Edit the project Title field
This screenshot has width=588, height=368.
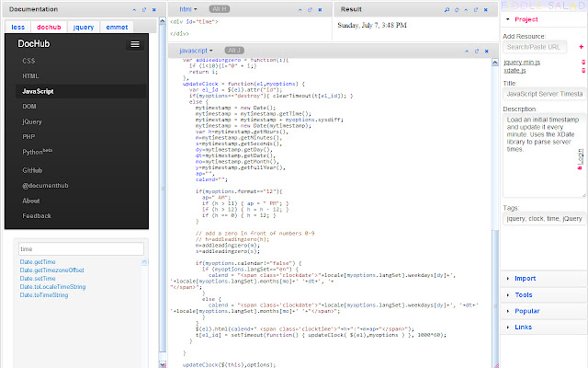tap(544, 94)
